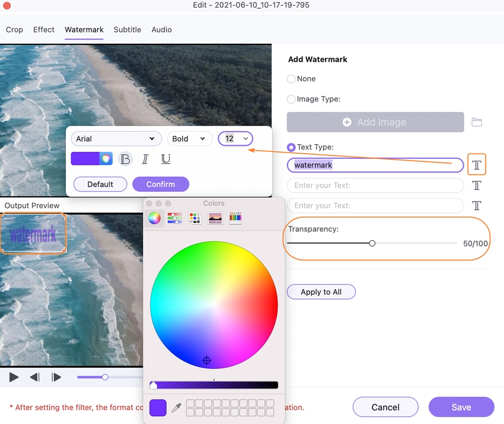Switch to the color sliders picker

tap(174, 218)
